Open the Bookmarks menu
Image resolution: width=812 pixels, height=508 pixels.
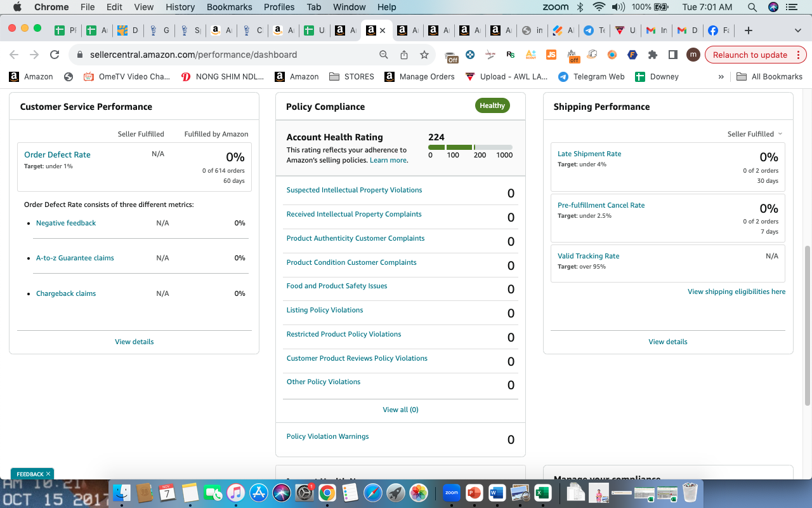(x=230, y=7)
